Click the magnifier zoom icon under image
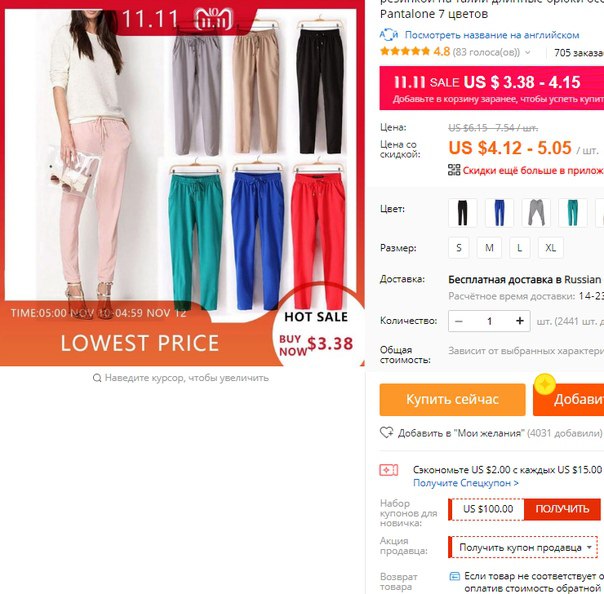604x594 pixels. (97, 378)
